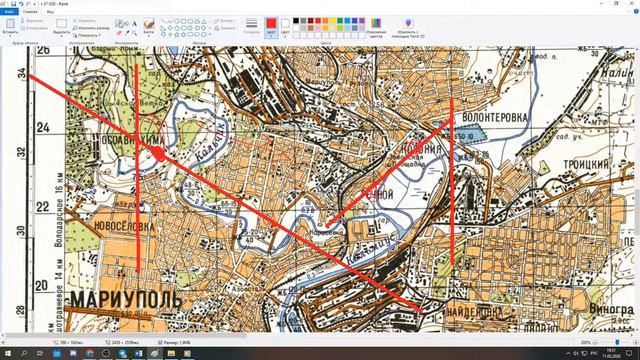The width and height of the screenshot is (640, 360).
Task: Select the Fill bucket tool
Action: (x=127, y=23)
